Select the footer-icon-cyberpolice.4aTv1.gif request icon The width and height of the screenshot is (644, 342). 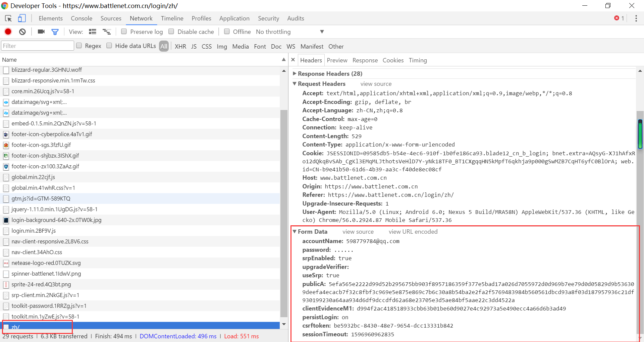tap(6, 134)
